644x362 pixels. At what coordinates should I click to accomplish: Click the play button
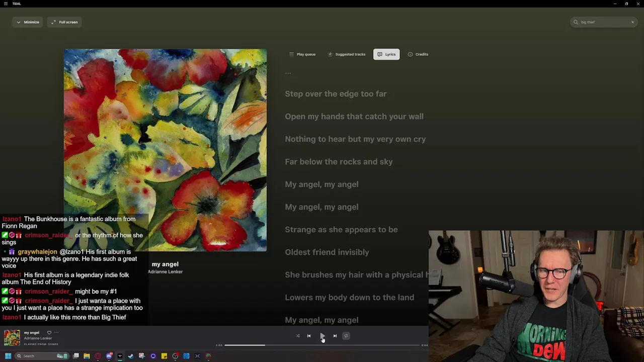pos(322,336)
